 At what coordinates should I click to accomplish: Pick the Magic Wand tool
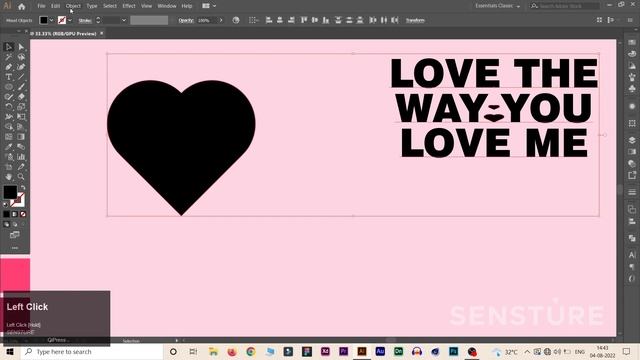pos(9,57)
